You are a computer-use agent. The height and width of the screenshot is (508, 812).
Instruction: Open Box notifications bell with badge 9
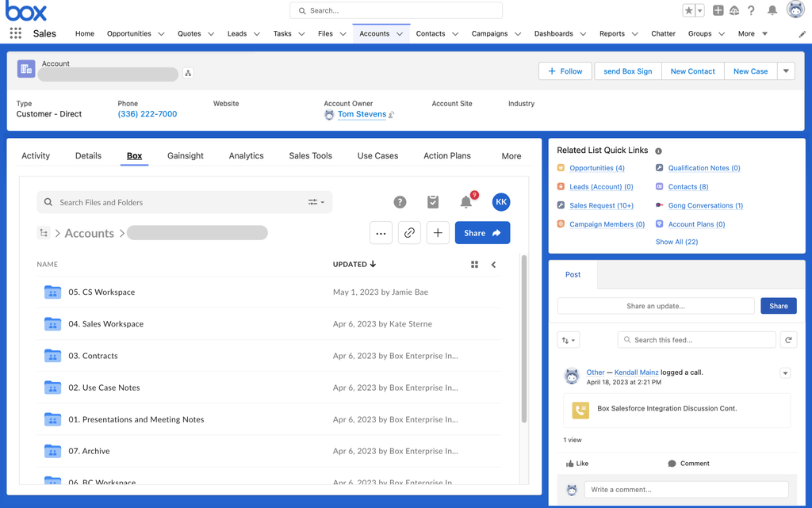pos(466,202)
